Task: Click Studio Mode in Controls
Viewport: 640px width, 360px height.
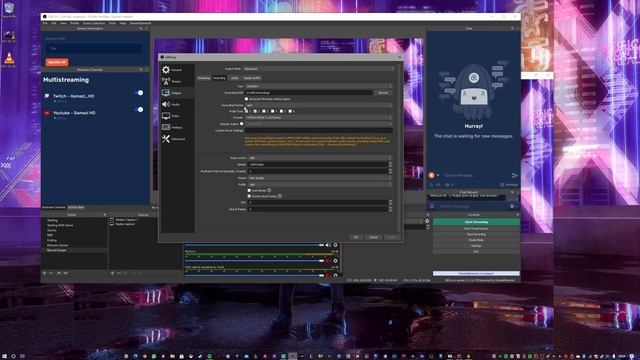Action: coord(476,240)
